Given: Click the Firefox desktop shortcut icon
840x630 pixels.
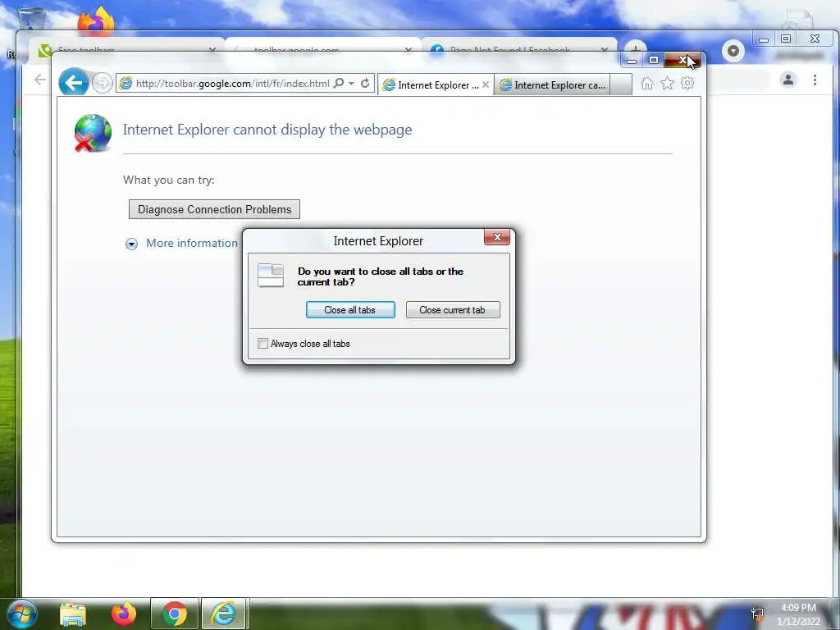Looking at the screenshot, I should [x=97, y=21].
